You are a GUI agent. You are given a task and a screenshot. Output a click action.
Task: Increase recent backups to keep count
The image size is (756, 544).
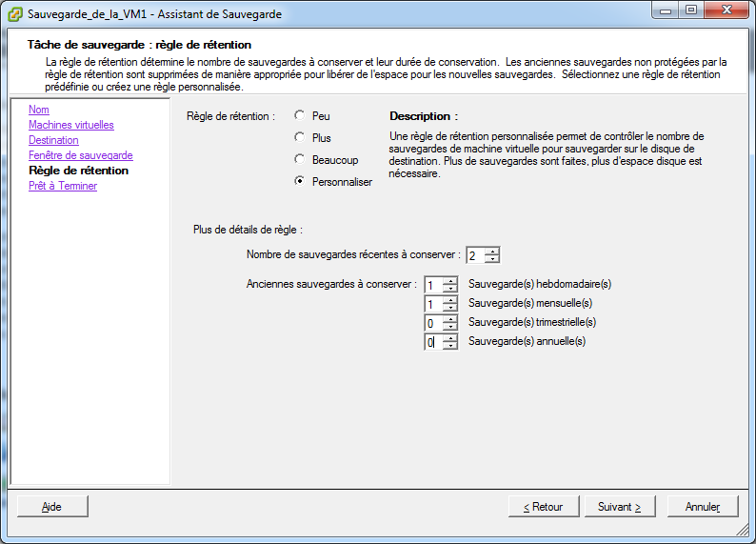point(492,252)
